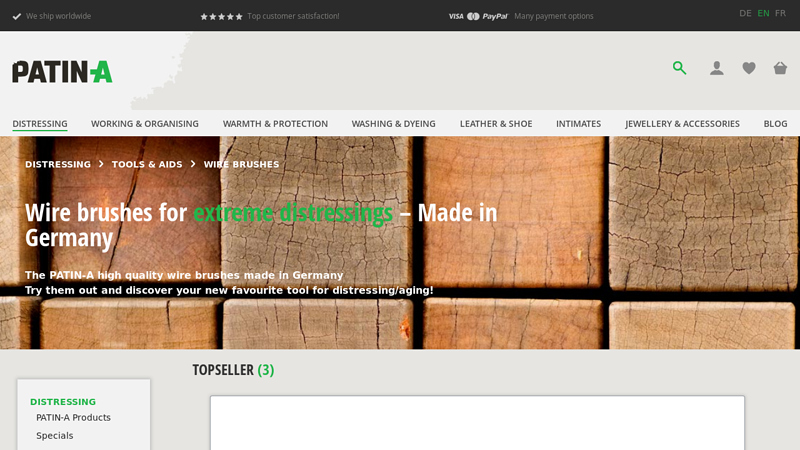
Task: Click the Jewellery & Accessories menu item
Action: tap(682, 124)
